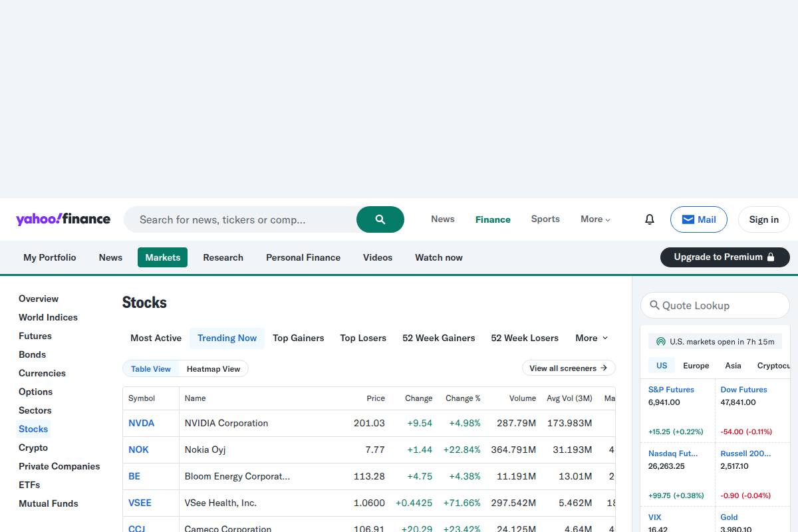Enable Table View
The height and width of the screenshot is (532, 798).
[150, 368]
